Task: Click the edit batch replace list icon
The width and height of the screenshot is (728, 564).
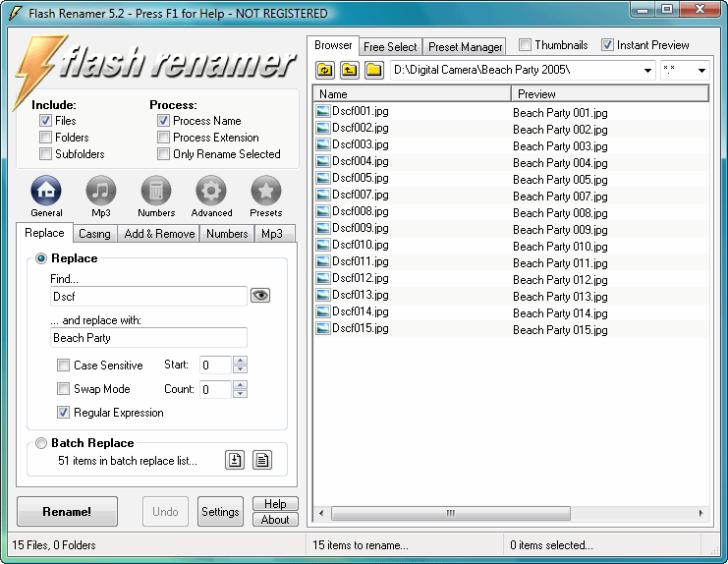Action: point(262,460)
